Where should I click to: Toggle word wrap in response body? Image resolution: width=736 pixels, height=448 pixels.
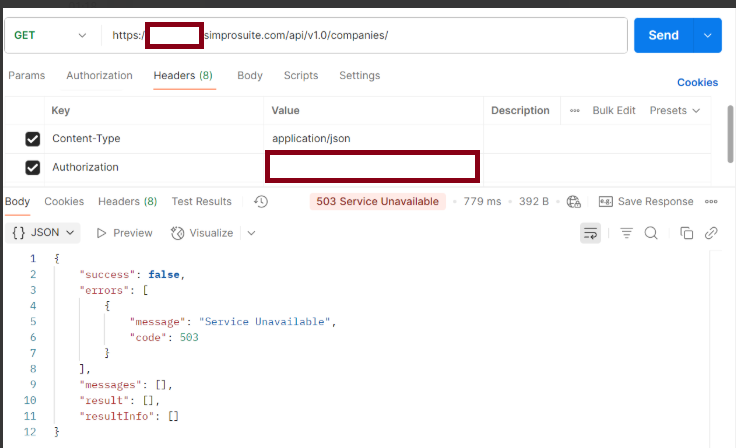(x=590, y=233)
